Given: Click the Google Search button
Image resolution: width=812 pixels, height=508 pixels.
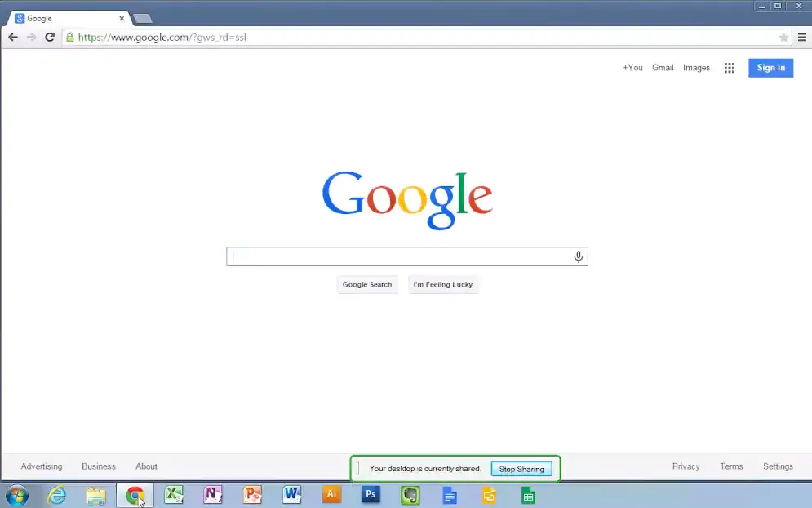Looking at the screenshot, I should (x=367, y=284).
